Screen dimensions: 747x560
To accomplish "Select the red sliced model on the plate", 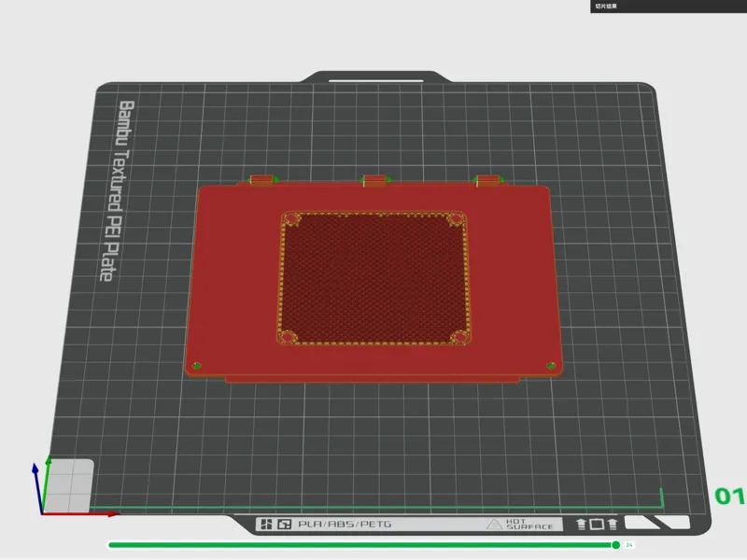I will (374, 278).
